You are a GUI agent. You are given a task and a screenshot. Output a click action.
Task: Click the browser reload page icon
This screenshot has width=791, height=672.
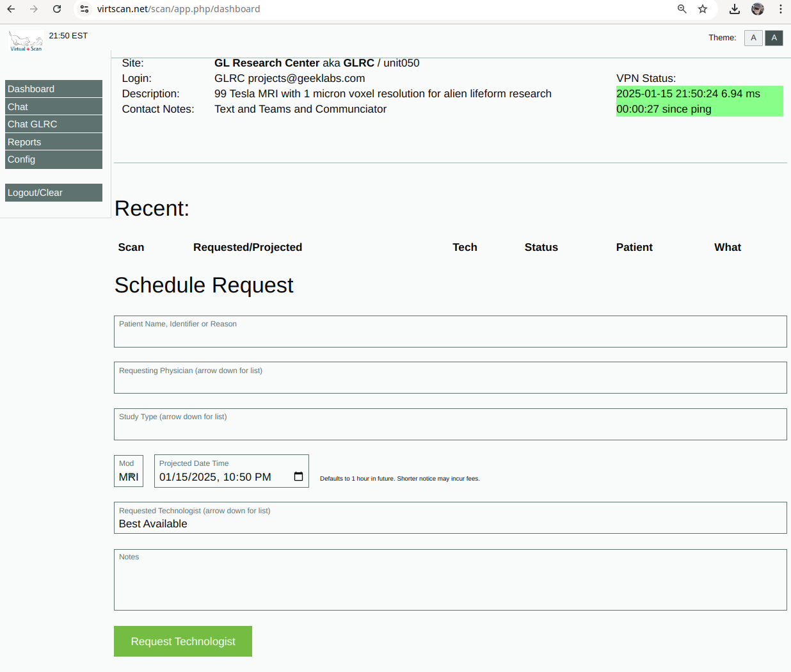(x=57, y=9)
